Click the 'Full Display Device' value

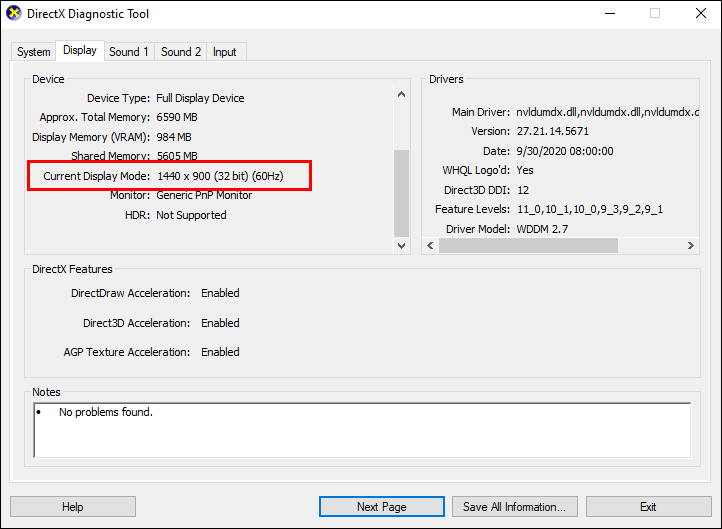[x=200, y=98]
